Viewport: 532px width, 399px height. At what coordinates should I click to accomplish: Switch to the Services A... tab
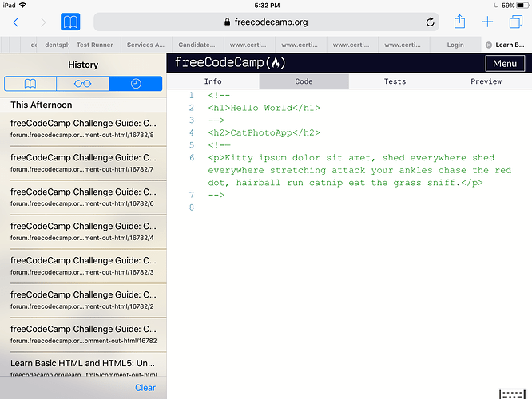(x=145, y=45)
